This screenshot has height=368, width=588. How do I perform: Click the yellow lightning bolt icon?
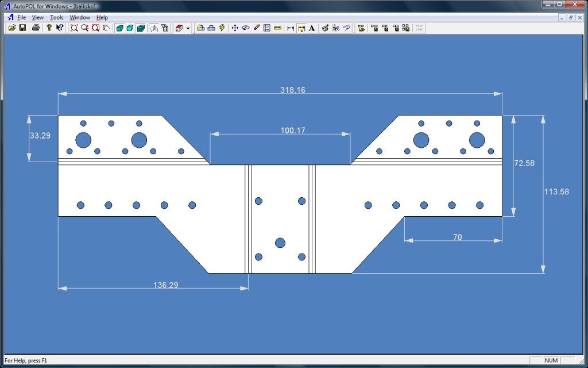[222, 28]
